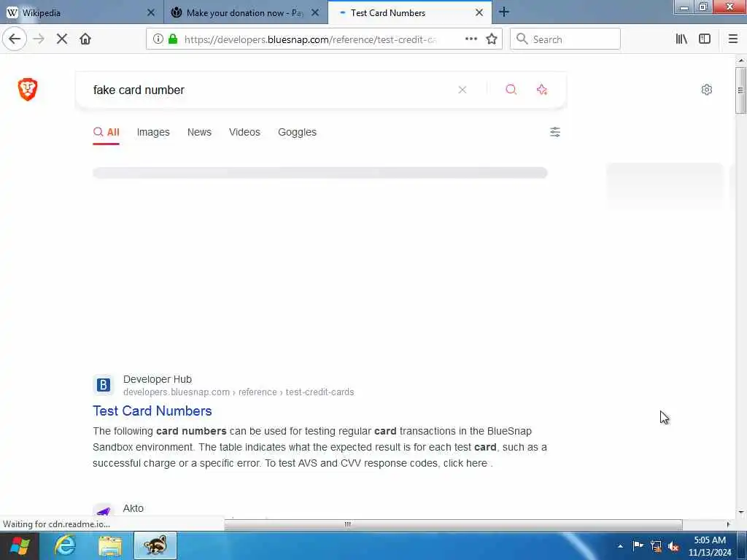
Task: Open File Explorer from taskbar
Action: click(x=110, y=546)
